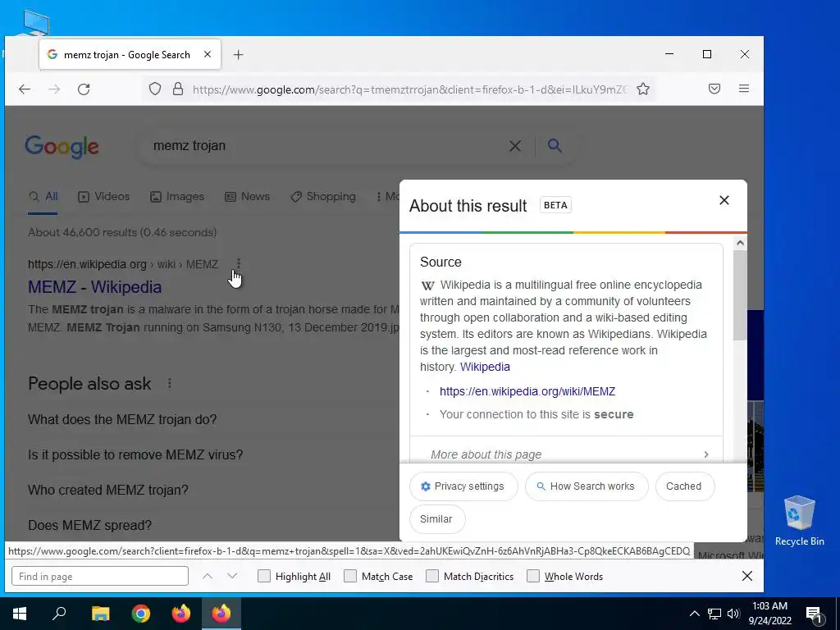Image resolution: width=840 pixels, height=630 pixels.
Task: Enable Highlight All checkbox
Action: click(x=263, y=577)
